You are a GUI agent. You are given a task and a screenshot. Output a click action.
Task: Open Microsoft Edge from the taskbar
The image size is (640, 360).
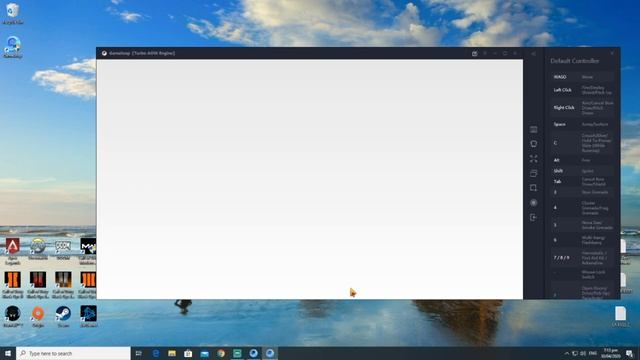pos(156,353)
